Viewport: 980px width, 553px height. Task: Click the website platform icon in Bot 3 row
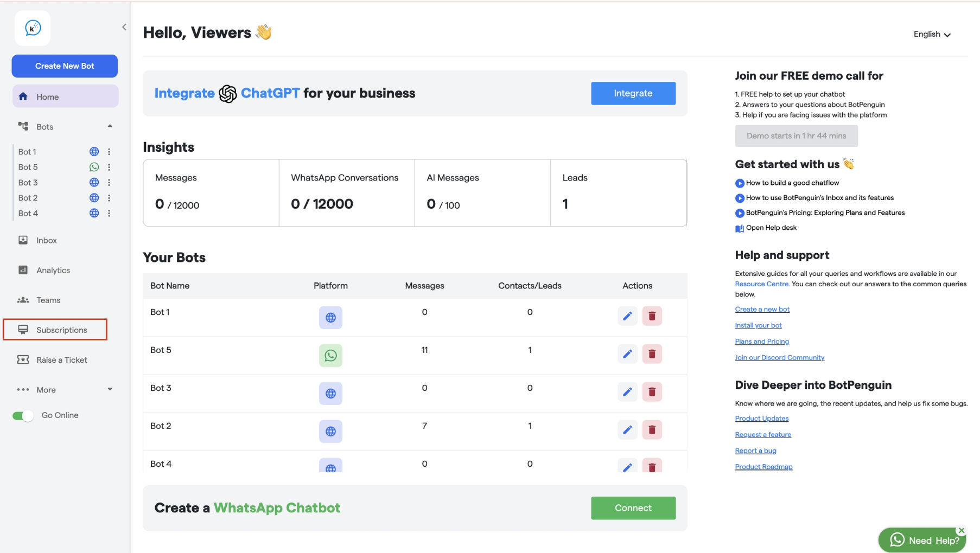(x=330, y=394)
